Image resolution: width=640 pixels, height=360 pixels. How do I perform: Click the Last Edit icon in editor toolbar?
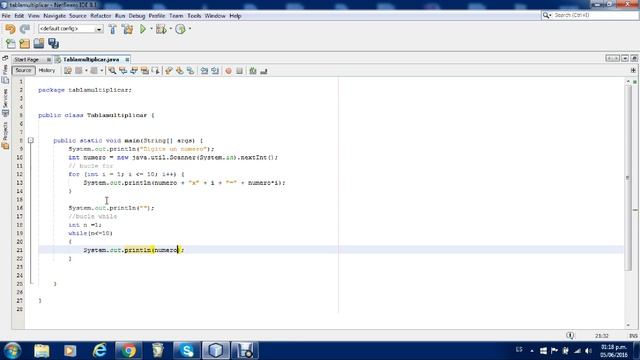pyautogui.click(x=68, y=71)
